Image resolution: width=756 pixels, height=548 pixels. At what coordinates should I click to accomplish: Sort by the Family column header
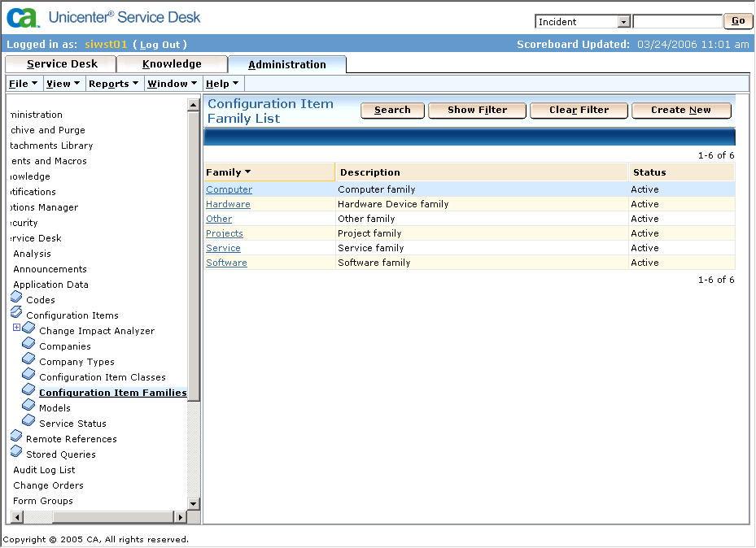coord(228,172)
